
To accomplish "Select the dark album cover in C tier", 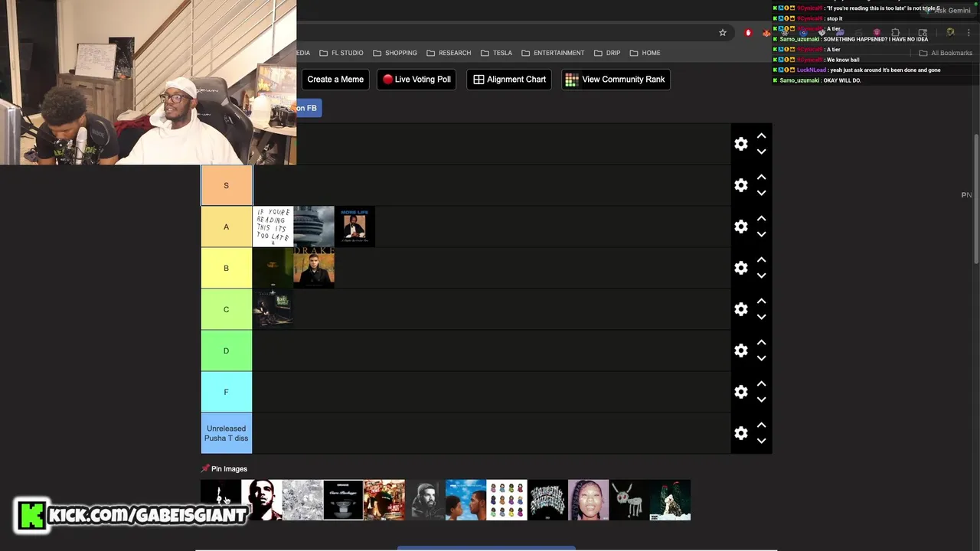I will 273,309.
